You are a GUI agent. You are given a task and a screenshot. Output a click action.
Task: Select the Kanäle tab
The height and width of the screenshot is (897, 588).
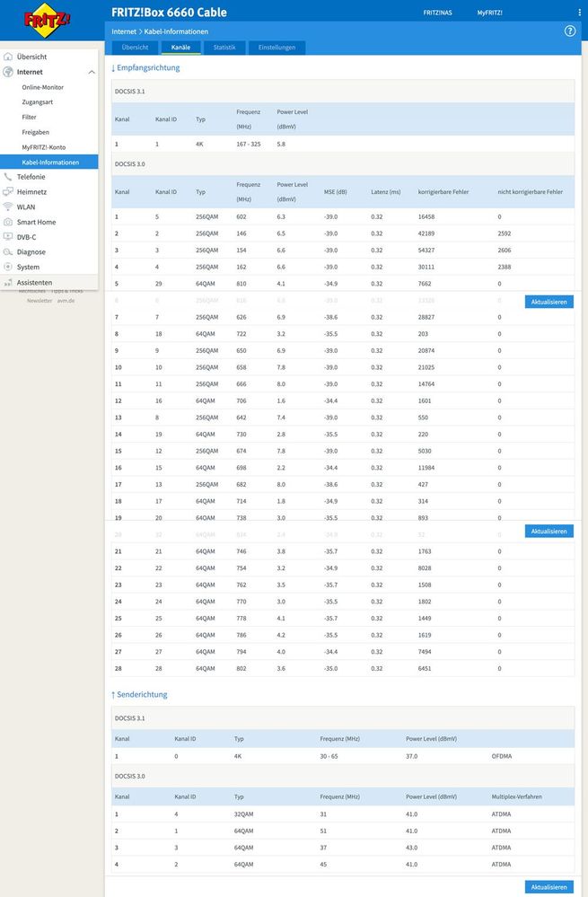(180, 48)
